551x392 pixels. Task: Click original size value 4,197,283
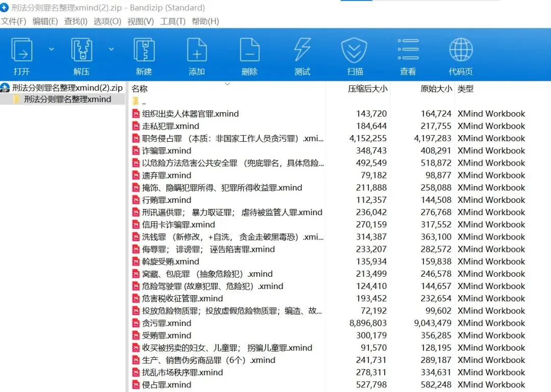433,138
